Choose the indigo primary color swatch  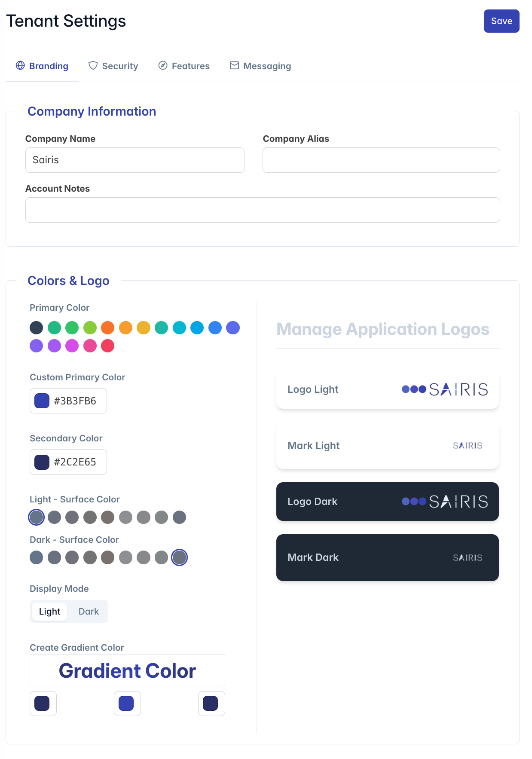(x=233, y=327)
